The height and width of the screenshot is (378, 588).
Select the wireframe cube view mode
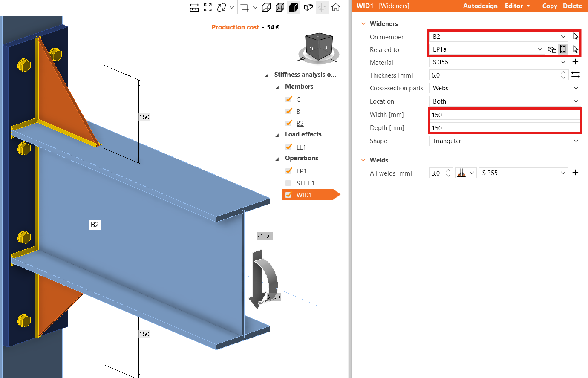click(x=266, y=7)
